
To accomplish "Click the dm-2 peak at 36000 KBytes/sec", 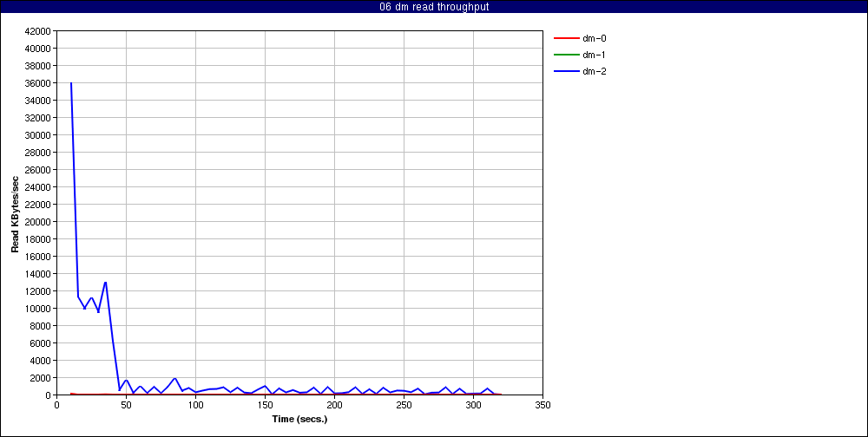I will point(71,83).
